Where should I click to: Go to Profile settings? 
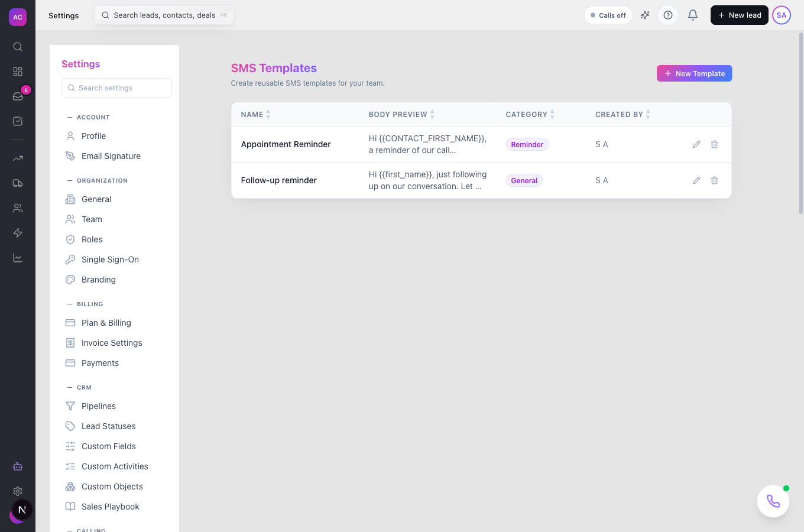pyautogui.click(x=116, y=136)
